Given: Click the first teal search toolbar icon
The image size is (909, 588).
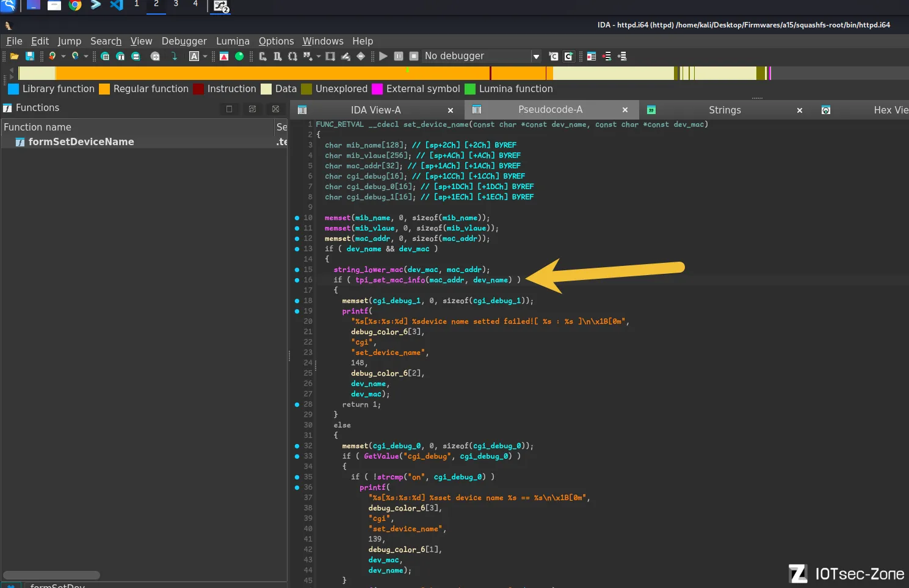Looking at the screenshot, I should tap(105, 56).
